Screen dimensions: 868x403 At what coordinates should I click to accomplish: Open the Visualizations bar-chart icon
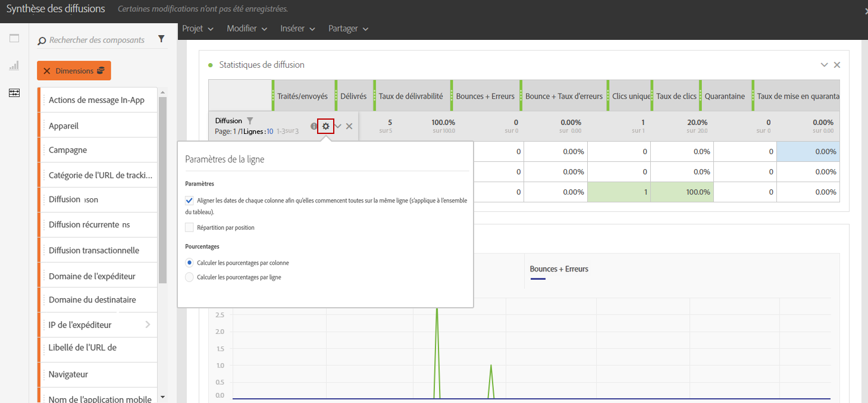[14, 65]
